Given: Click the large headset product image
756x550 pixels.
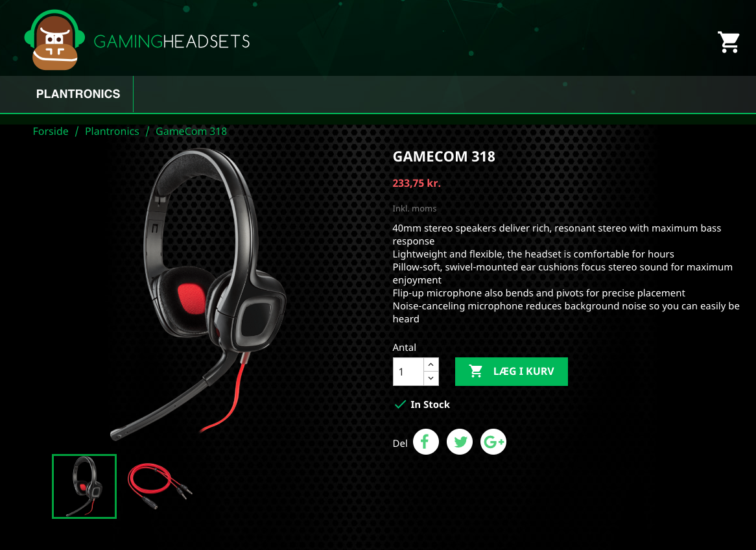Looking at the screenshot, I should (x=198, y=294).
